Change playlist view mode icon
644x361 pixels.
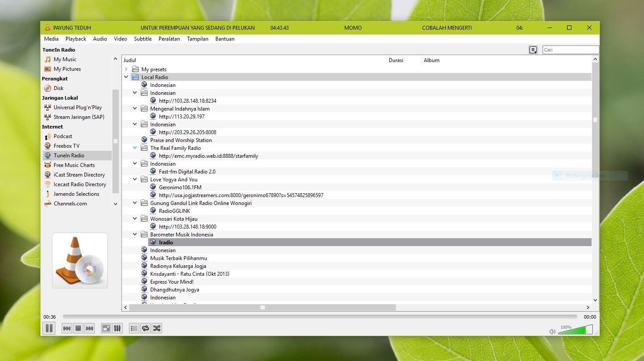[533, 50]
